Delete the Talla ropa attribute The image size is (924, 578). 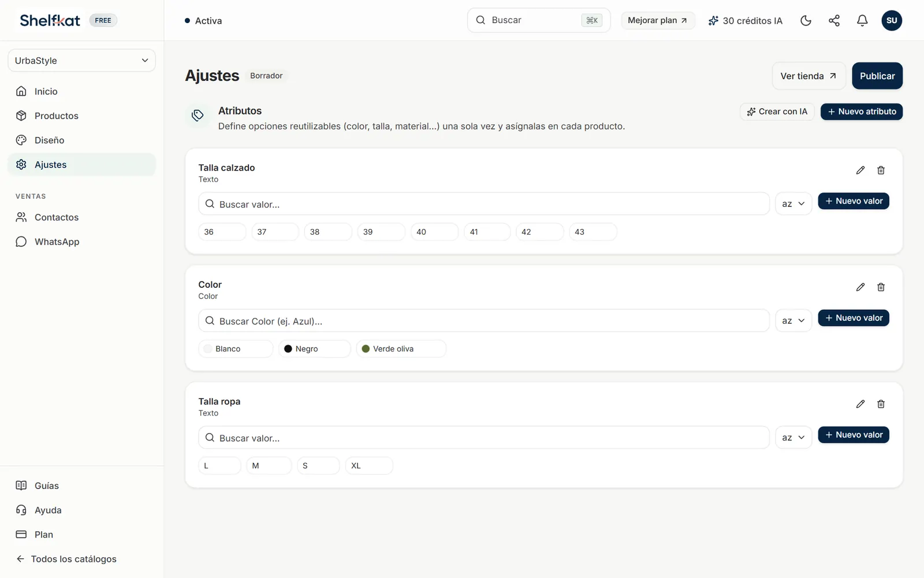tap(881, 403)
